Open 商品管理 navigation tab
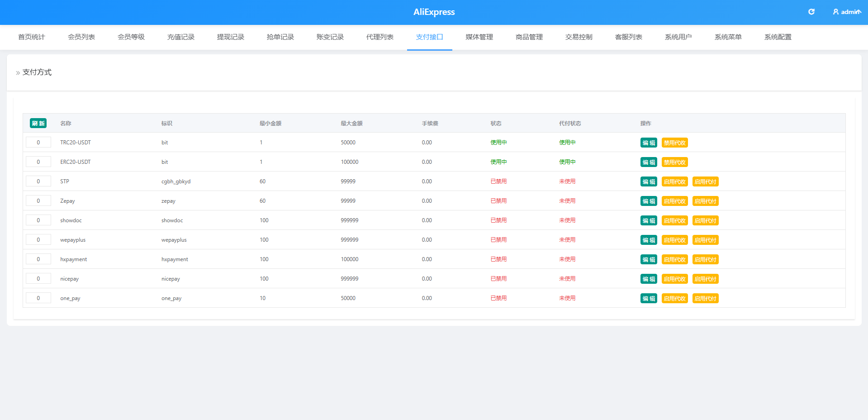This screenshot has height=420, width=868. pyautogui.click(x=529, y=37)
